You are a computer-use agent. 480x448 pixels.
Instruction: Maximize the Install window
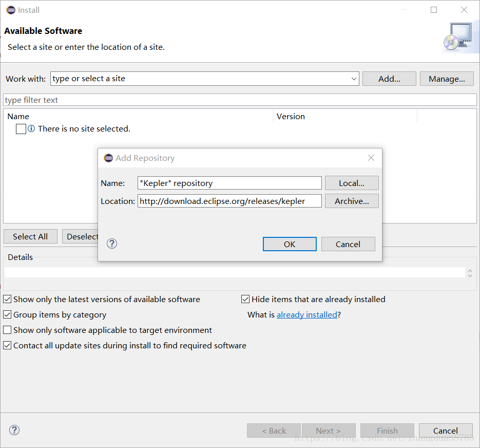[434, 10]
